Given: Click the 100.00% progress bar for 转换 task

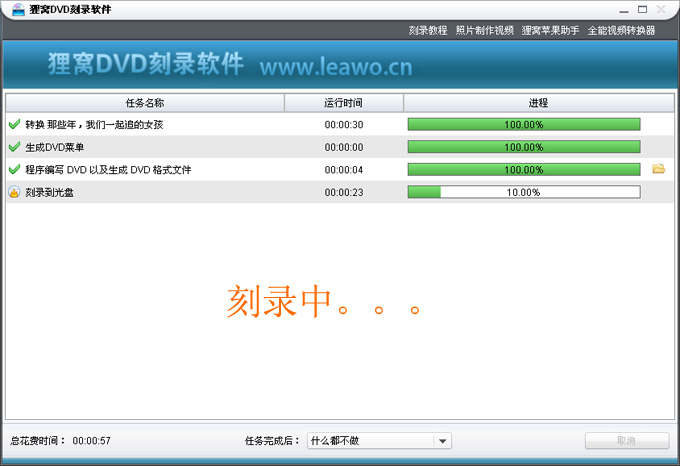Looking at the screenshot, I should point(524,124).
